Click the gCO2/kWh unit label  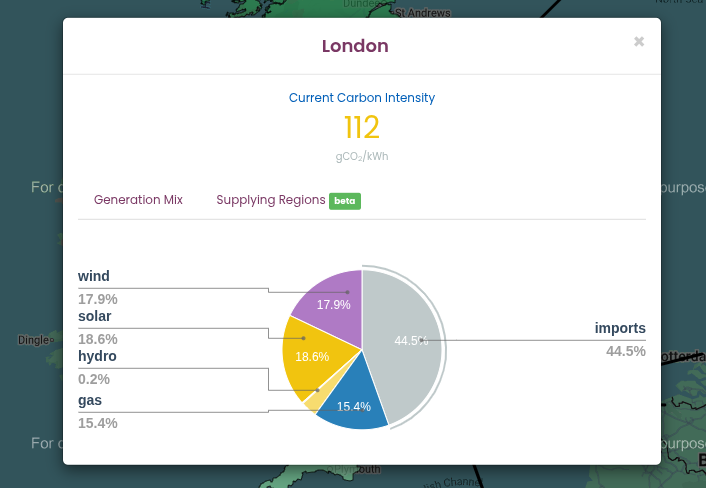[362, 157]
